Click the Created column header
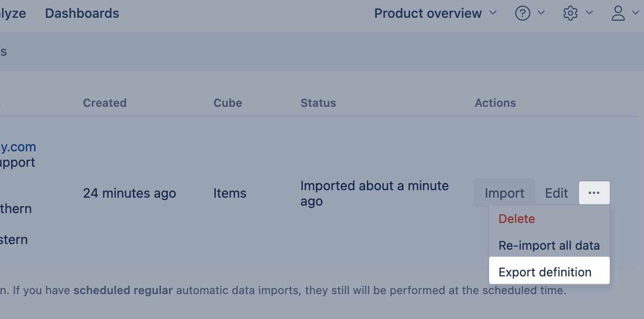The height and width of the screenshot is (319, 644). (105, 103)
